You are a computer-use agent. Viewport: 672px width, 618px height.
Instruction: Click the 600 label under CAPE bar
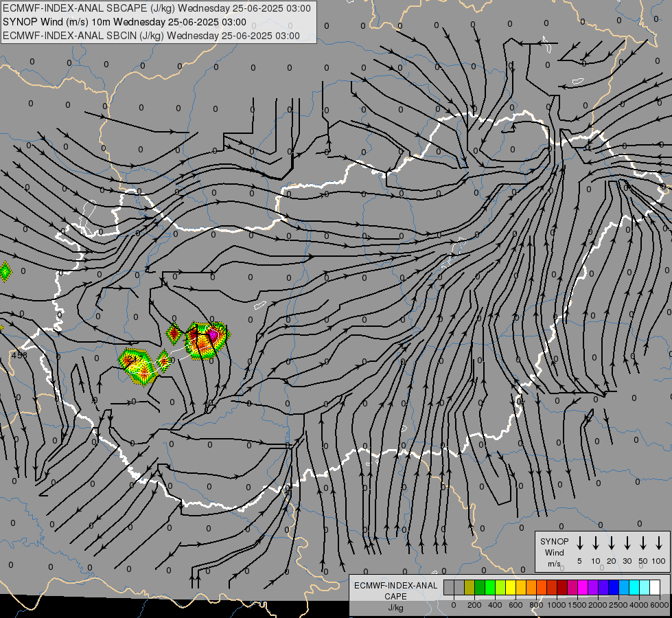(515, 605)
